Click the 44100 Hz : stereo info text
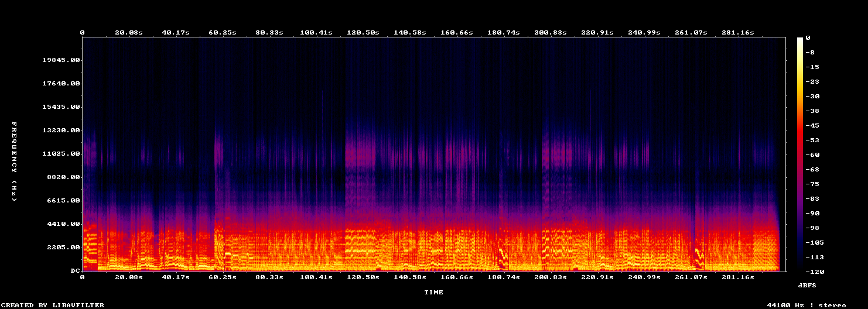Screen dimensions: 868x309 click(807, 305)
